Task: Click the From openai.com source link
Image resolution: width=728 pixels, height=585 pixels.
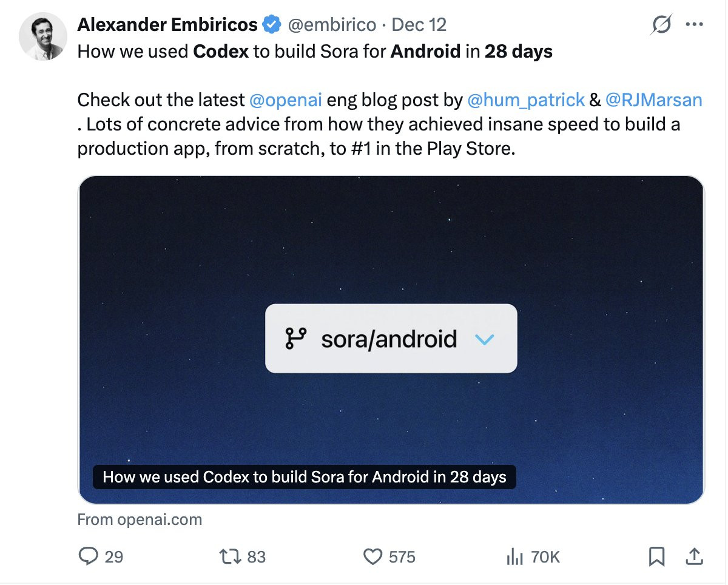Action: tap(140, 519)
